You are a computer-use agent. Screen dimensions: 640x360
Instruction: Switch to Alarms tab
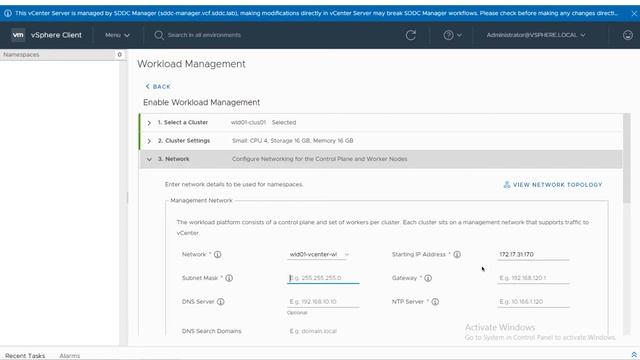click(70, 356)
